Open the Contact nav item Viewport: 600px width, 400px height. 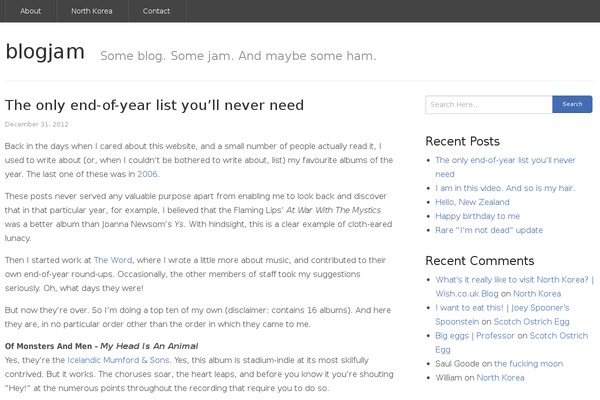tap(156, 11)
